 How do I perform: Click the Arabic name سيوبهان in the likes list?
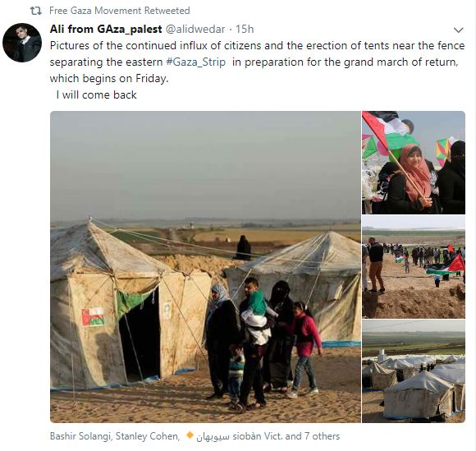coord(213,437)
